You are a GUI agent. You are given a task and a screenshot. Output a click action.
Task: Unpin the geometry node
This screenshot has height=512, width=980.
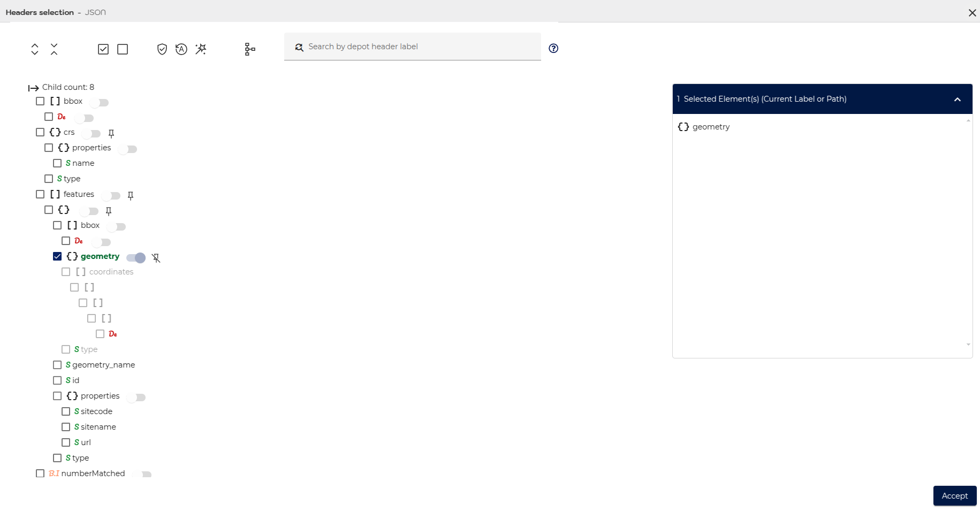coord(156,258)
